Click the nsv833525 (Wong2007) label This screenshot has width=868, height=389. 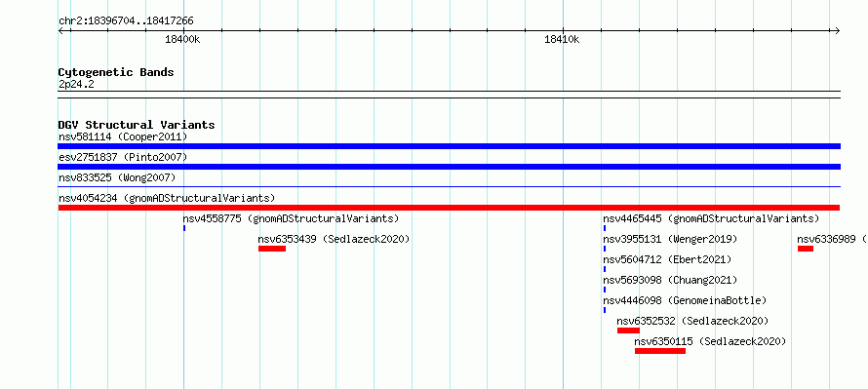117,177
